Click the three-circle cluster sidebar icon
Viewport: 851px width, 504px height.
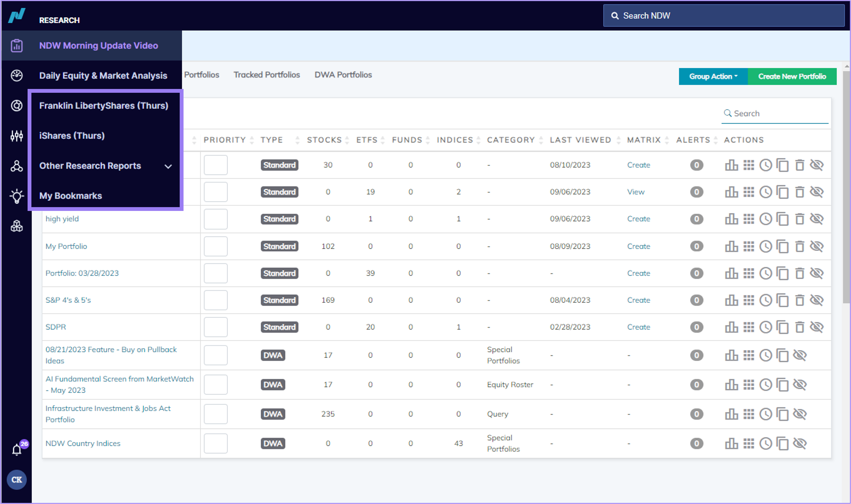(17, 166)
